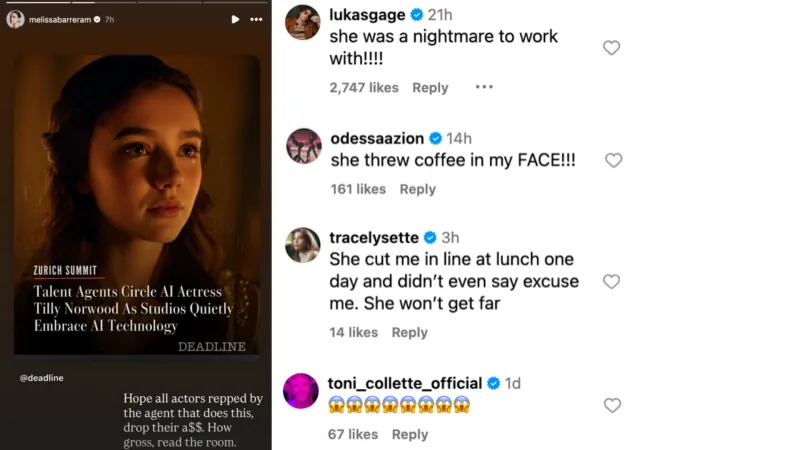This screenshot has height=450, width=800.
Task: Reply to odessaazion's comment
Action: click(x=417, y=189)
